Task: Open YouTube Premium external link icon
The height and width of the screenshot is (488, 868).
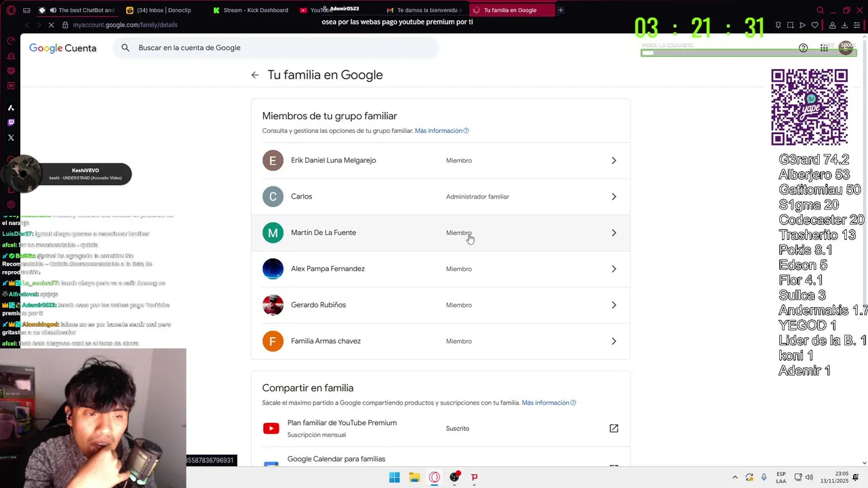Action: coord(614,428)
